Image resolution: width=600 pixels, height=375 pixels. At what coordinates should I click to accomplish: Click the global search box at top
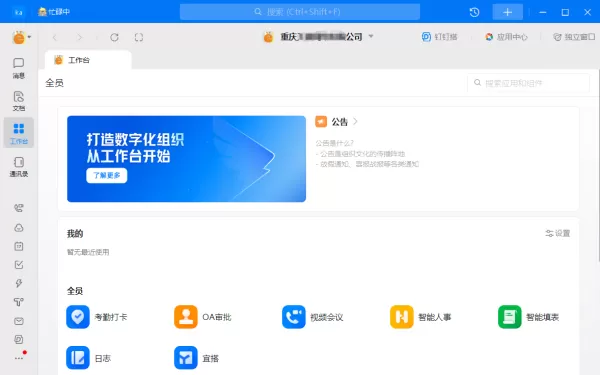pyautogui.click(x=300, y=12)
